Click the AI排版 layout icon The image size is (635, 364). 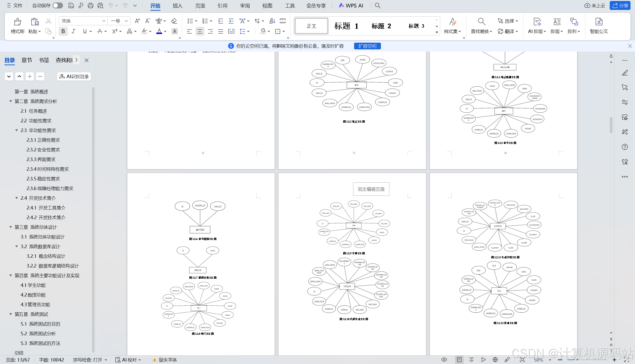click(x=537, y=22)
